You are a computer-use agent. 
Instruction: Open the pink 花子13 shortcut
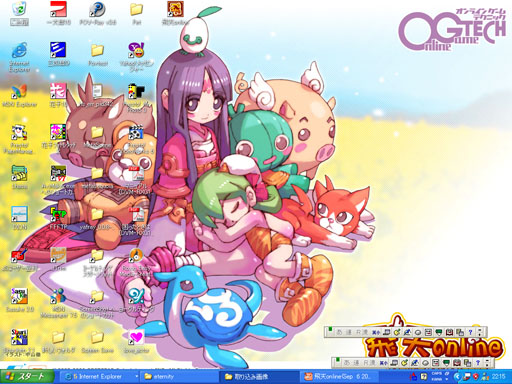point(58,95)
